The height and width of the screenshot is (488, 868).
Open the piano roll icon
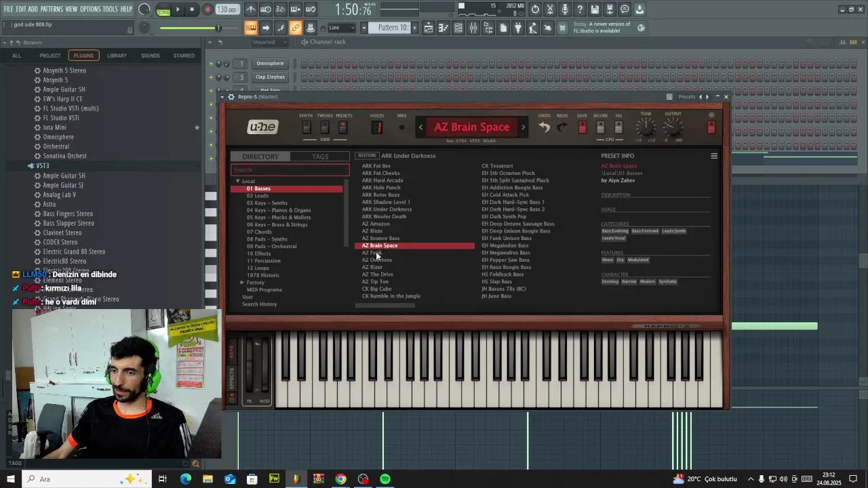(x=443, y=28)
